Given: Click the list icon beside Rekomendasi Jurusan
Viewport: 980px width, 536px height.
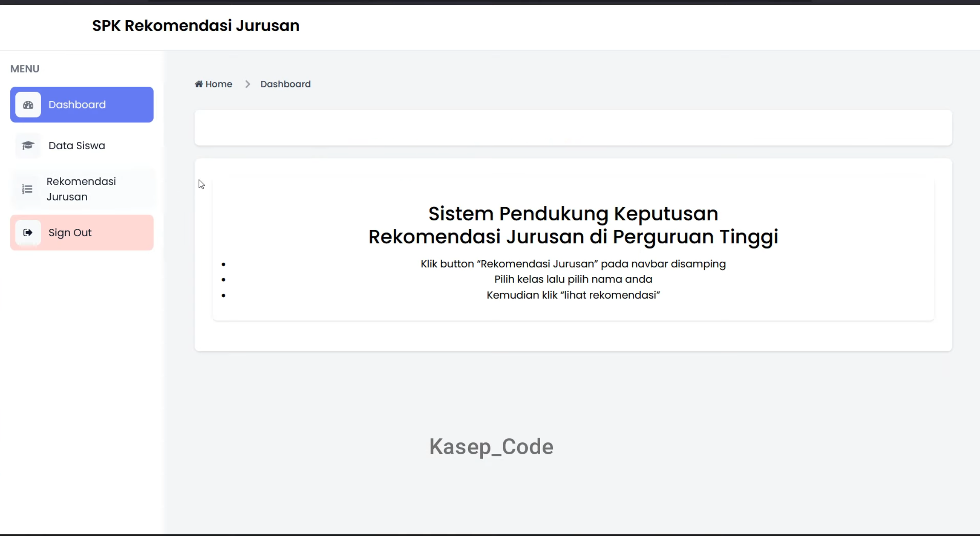Looking at the screenshot, I should coord(27,189).
